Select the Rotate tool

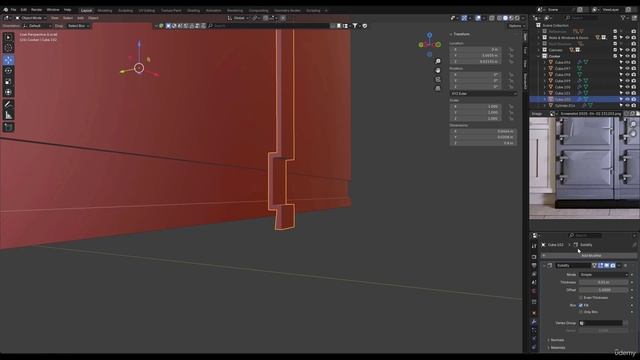[x=8, y=71]
